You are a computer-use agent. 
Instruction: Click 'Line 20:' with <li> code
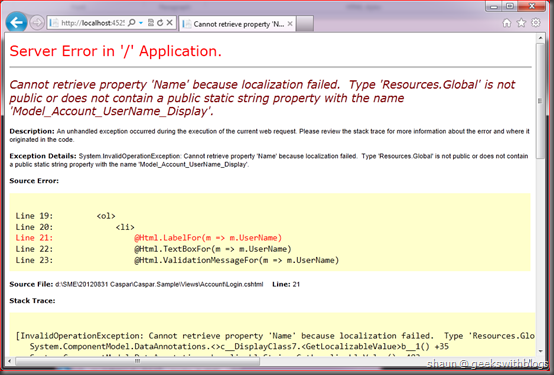(x=75, y=227)
